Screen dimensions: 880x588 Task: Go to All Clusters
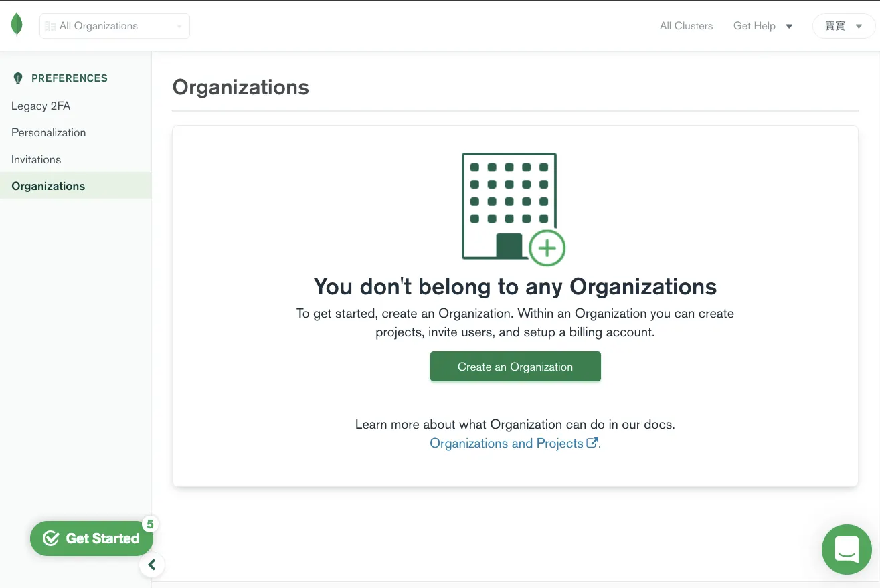[x=686, y=26]
